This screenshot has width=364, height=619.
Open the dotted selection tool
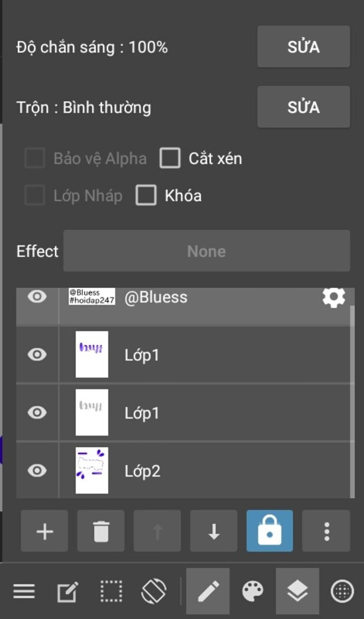coord(111,591)
